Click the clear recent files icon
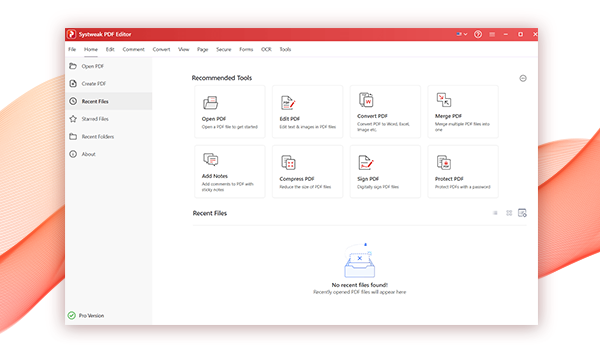Screen dimensions: 600x360 [522, 213]
